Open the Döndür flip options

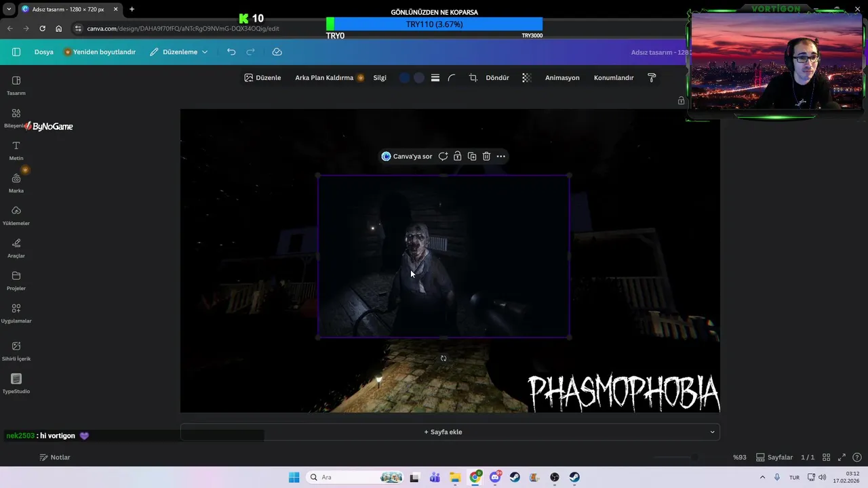pos(498,78)
